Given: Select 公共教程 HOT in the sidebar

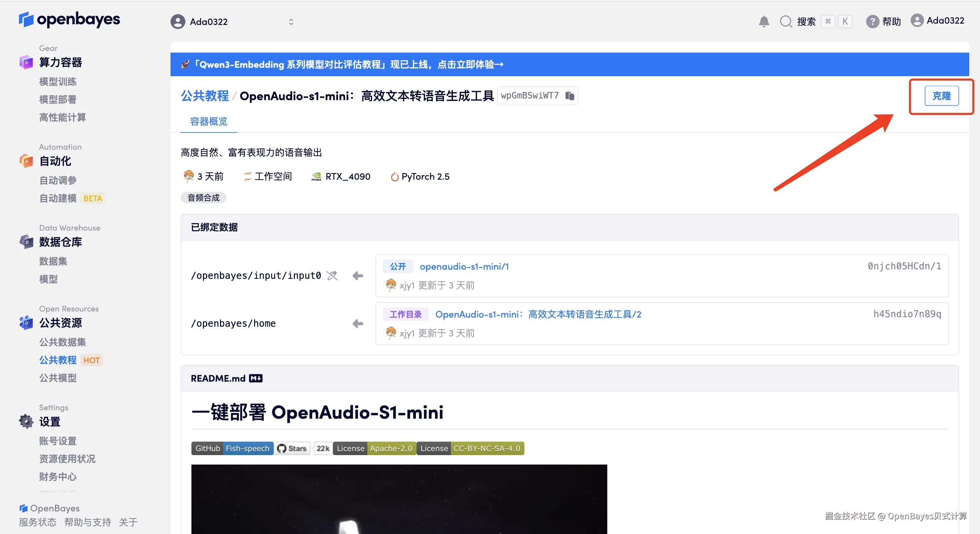Looking at the screenshot, I should [70, 360].
